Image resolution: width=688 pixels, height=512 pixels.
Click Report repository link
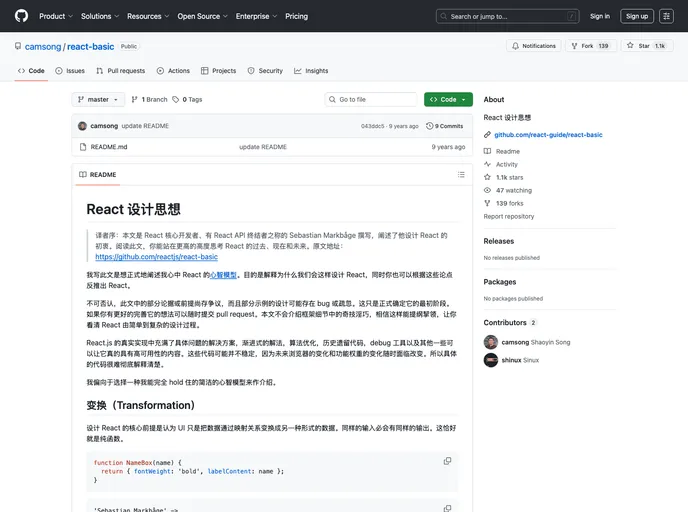(509, 216)
